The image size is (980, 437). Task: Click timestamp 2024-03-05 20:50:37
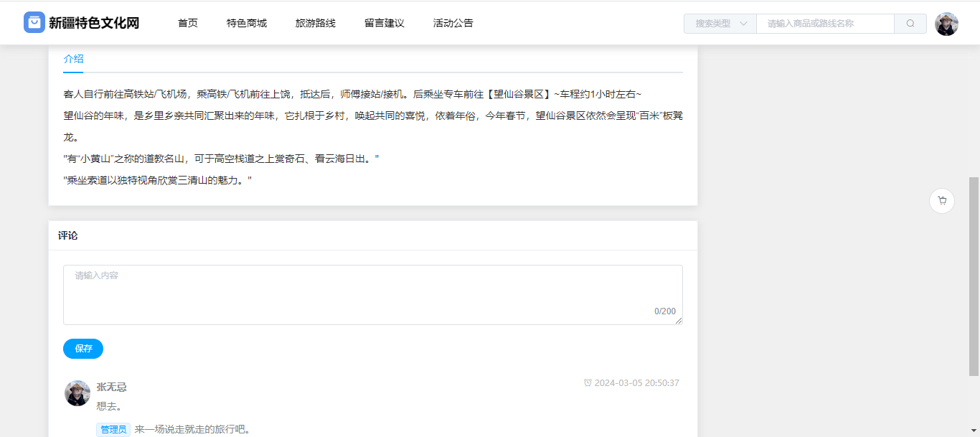coord(637,383)
